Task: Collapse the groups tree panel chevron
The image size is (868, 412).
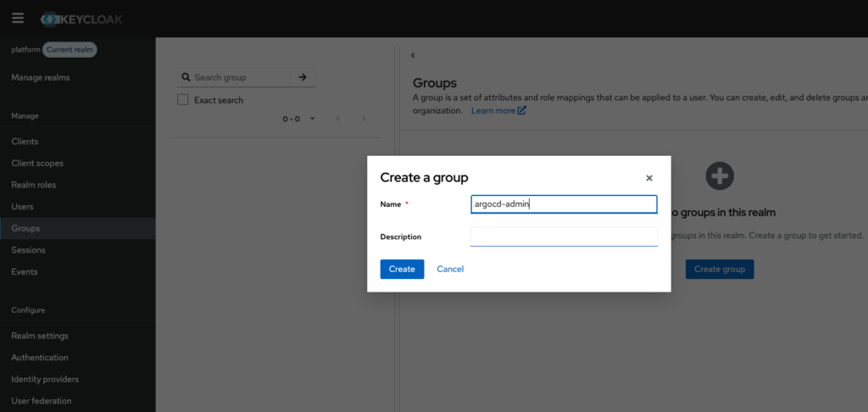Action: (x=413, y=55)
